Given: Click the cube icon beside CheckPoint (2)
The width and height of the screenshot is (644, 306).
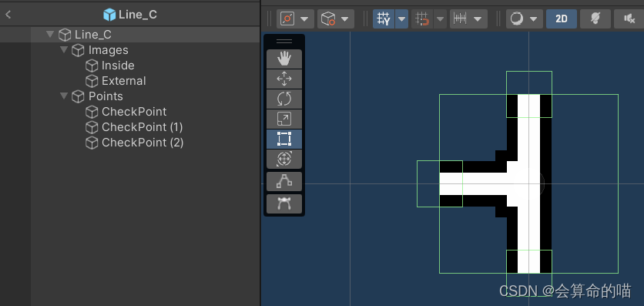Looking at the screenshot, I should point(92,143).
